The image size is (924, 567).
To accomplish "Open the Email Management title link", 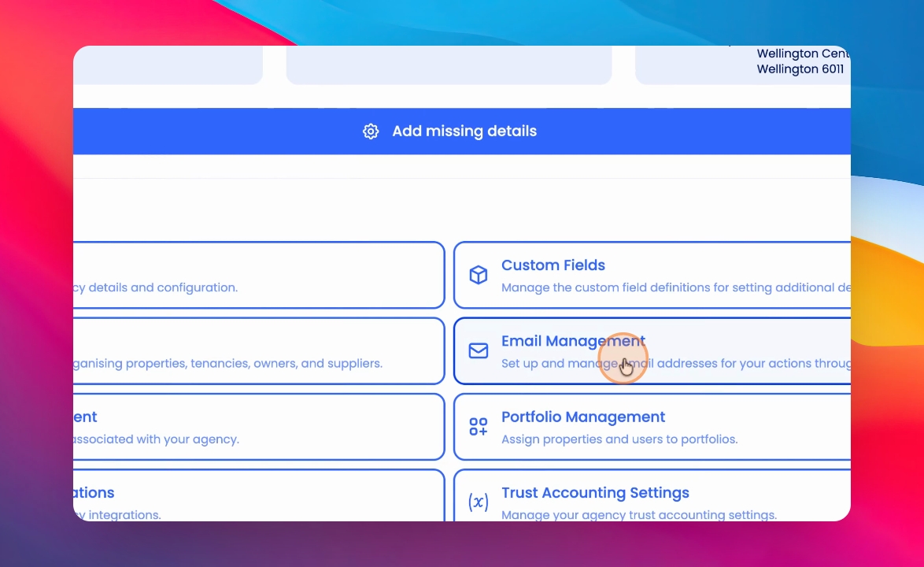I will [574, 341].
